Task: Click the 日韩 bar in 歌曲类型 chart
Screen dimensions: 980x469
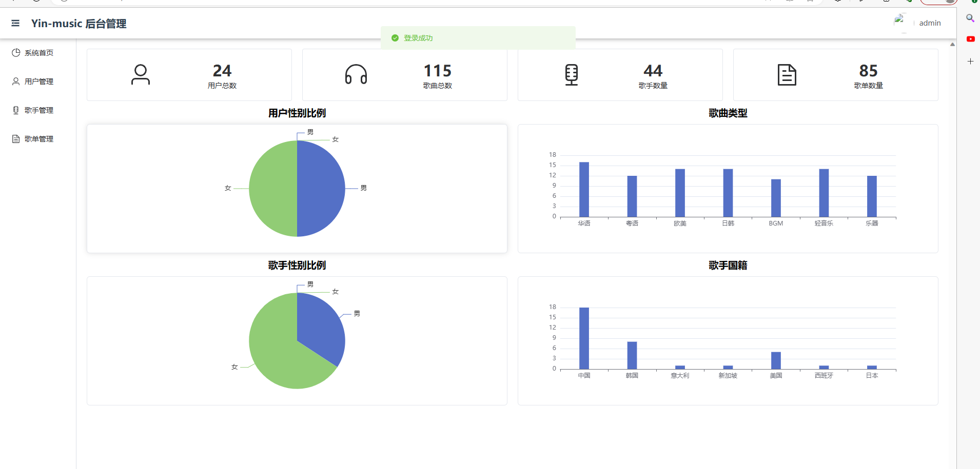Action: 728,193
